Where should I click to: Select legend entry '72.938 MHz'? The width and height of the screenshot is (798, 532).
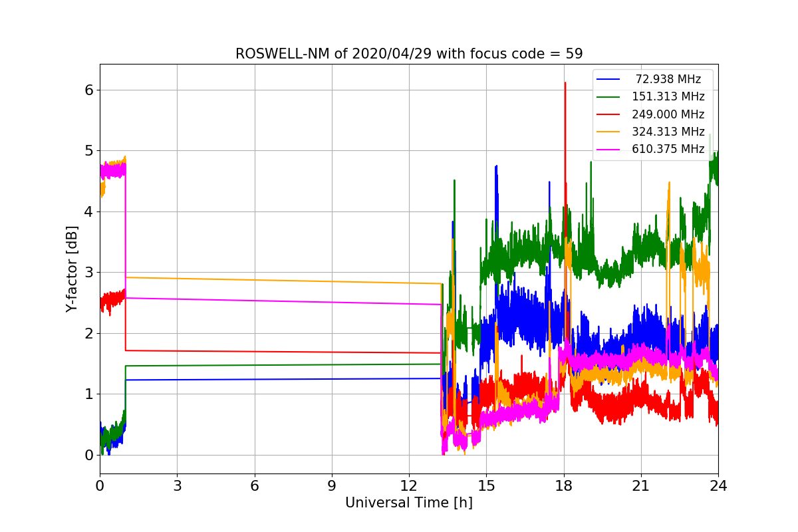click(668, 79)
